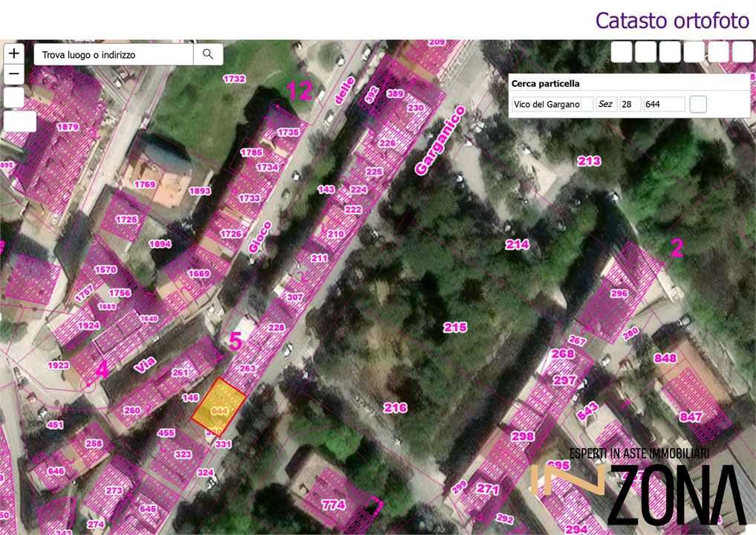Click the parcel number field containing 644

(x=665, y=104)
